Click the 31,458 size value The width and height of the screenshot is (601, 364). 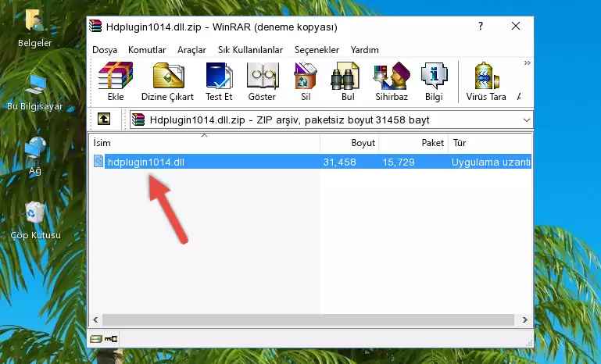339,162
